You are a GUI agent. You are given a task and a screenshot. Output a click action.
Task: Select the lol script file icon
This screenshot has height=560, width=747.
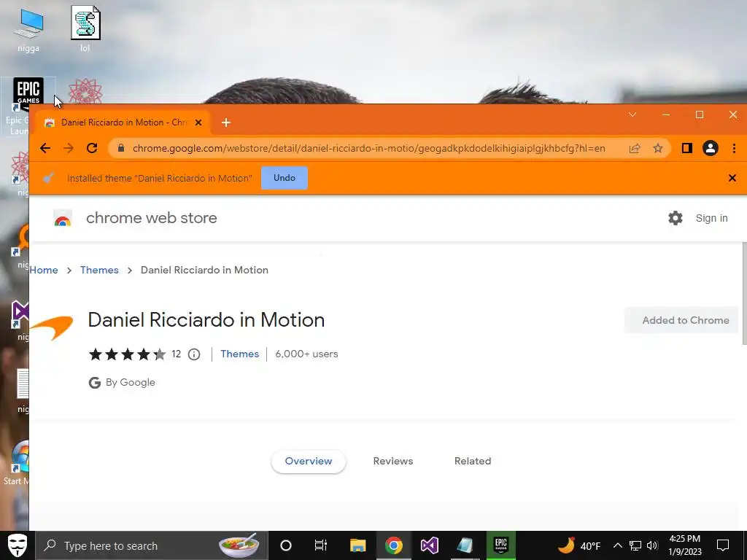click(x=85, y=28)
